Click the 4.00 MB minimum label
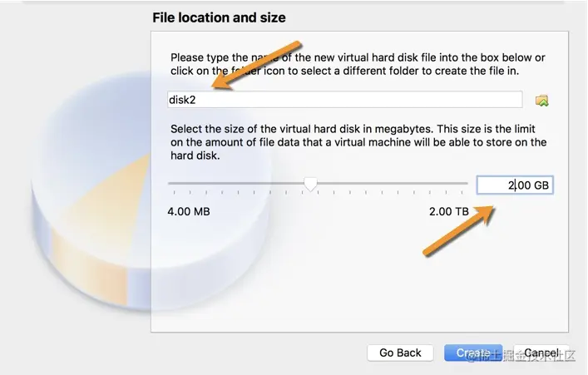 click(189, 211)
